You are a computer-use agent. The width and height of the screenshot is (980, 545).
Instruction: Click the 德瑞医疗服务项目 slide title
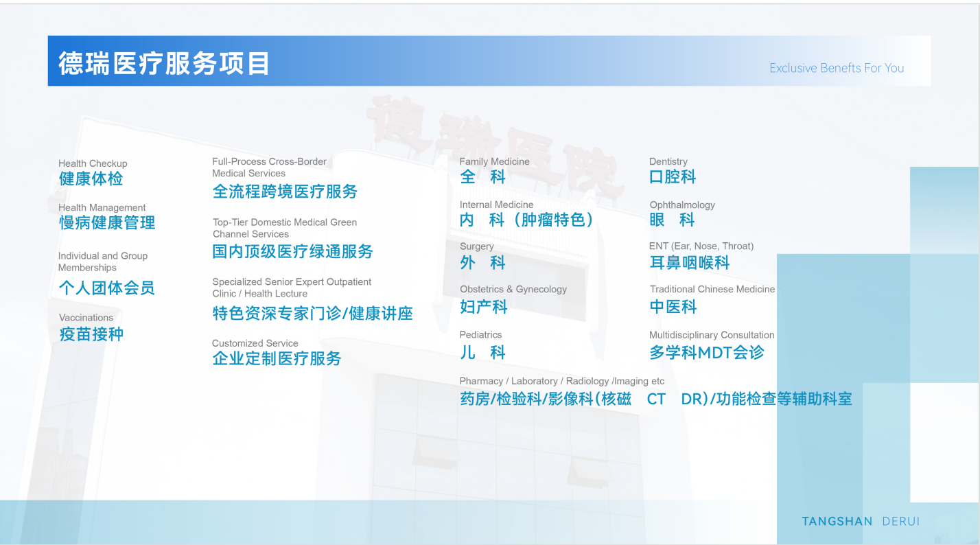[163, 63]
